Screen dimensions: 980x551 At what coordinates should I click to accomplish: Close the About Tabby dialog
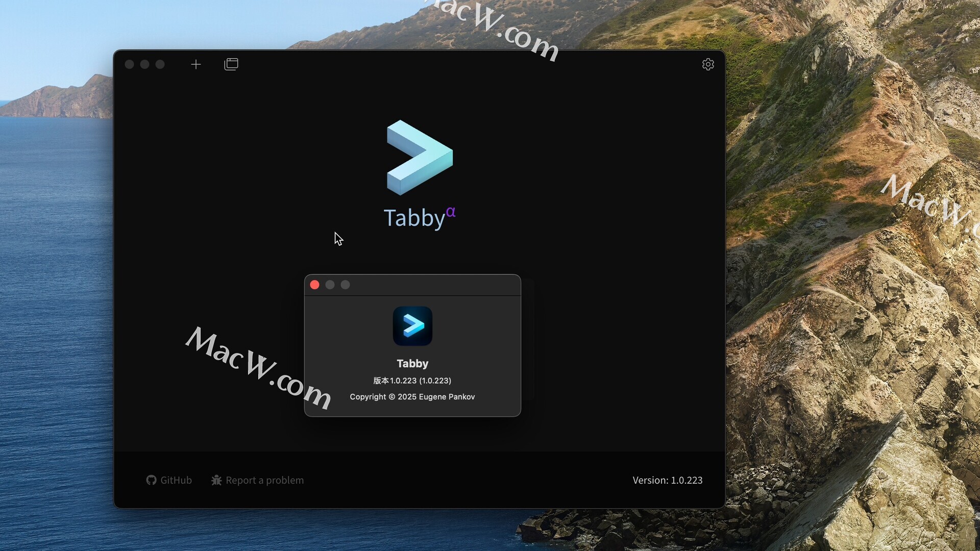pos(315,285)
